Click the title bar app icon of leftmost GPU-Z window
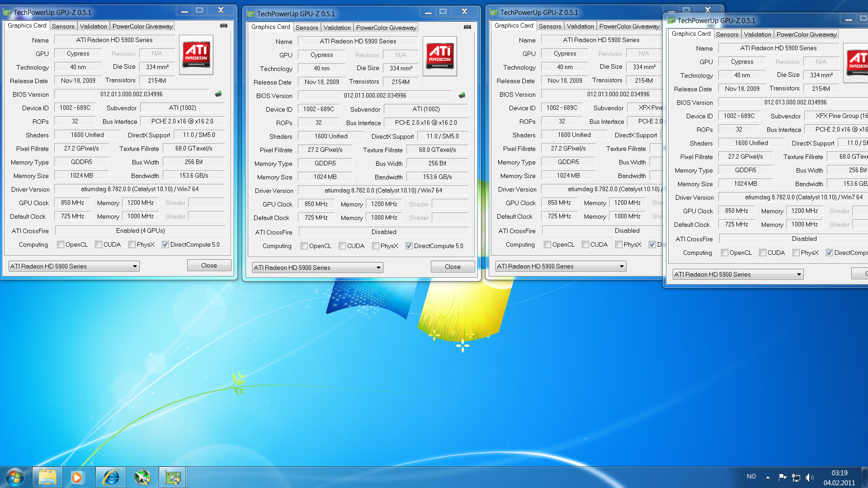The width and height of the screenshot is (868, 488). [7, 12]
